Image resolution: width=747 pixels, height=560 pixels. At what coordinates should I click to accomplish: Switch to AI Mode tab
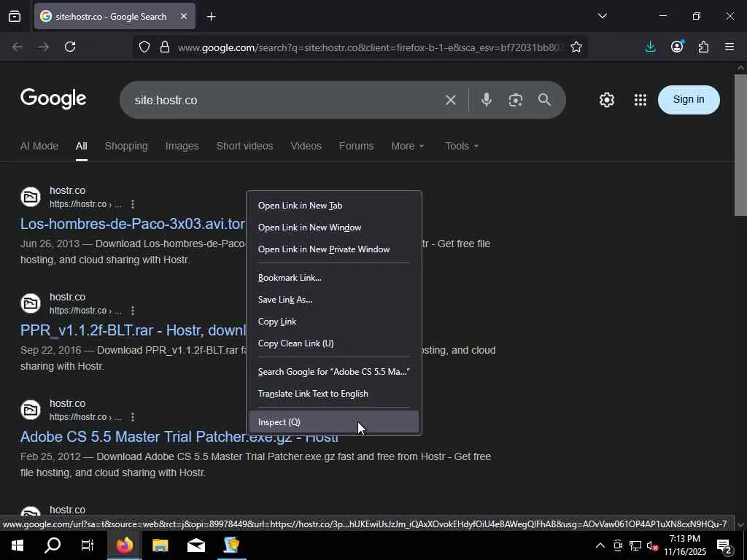[39, 146]
